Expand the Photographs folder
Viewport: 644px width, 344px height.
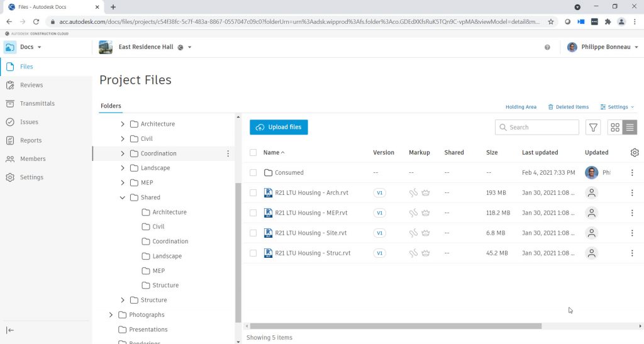[x=111, y=314]
